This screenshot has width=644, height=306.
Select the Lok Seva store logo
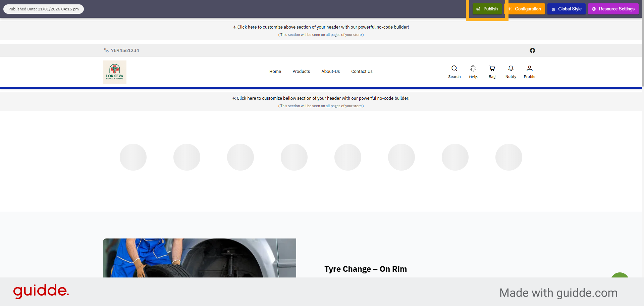click(x=114, y=72)
